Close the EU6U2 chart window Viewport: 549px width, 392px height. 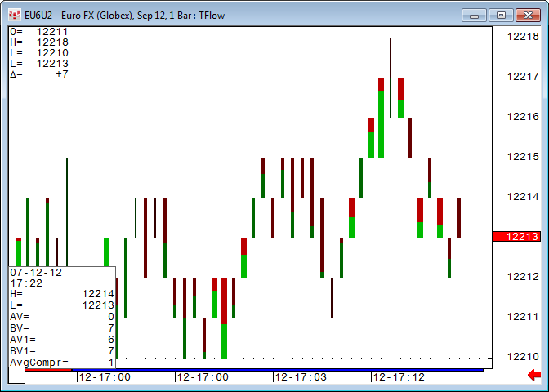click(x=527, y=15)
